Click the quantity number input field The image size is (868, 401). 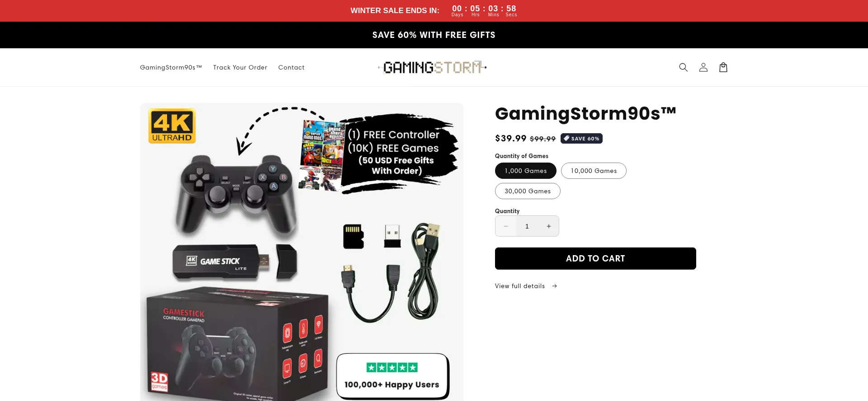click(x=527, y=226)
